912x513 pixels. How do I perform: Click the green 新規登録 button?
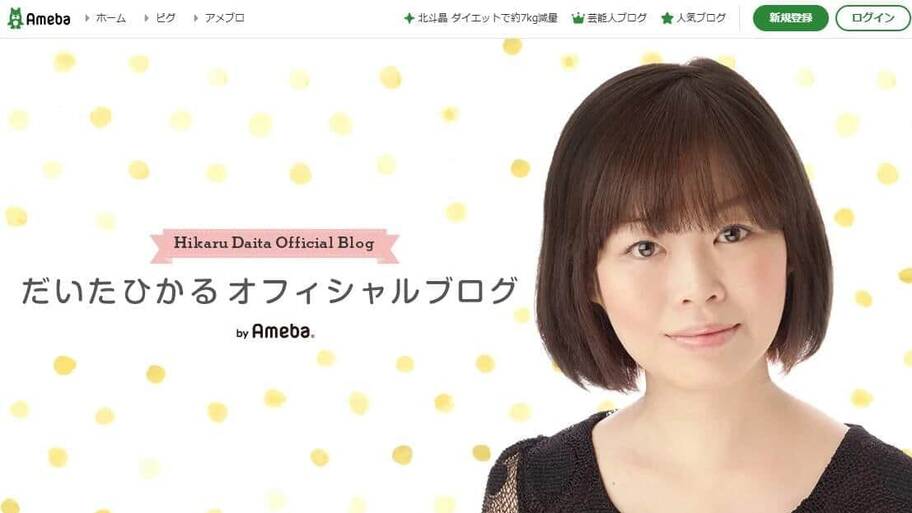pos(790,18)
